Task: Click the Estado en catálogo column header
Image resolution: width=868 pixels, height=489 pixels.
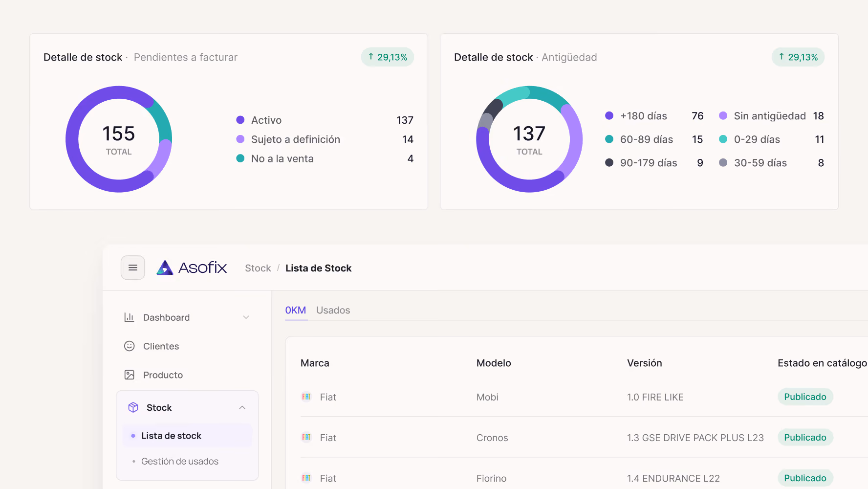Action: click(x=822, y=363)
